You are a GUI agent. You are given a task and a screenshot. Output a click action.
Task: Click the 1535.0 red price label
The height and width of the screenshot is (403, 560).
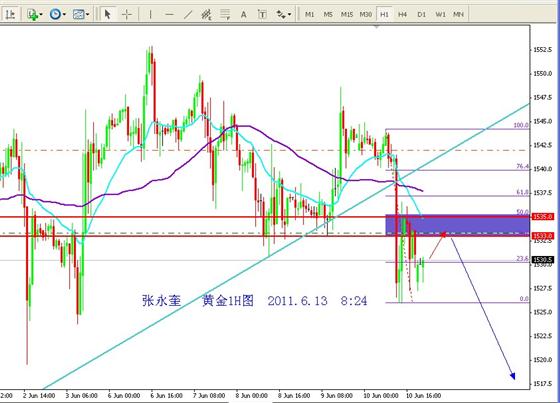pos(542,217)
